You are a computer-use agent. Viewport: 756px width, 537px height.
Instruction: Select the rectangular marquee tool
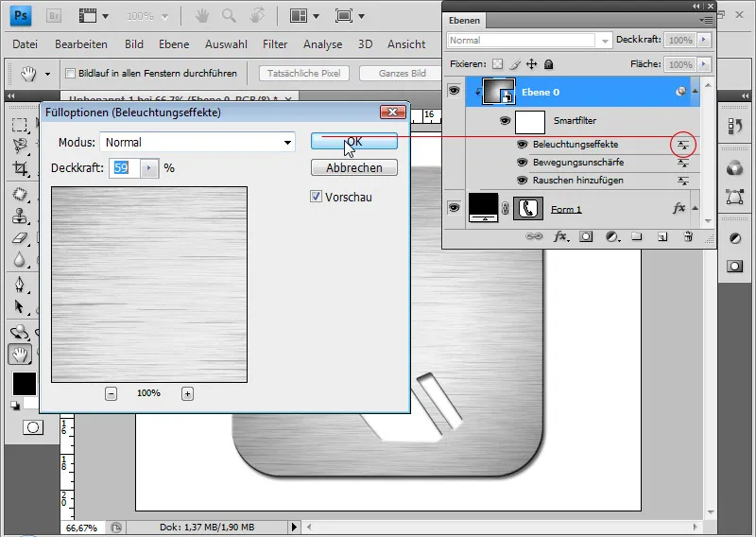(x=19, y=125)
